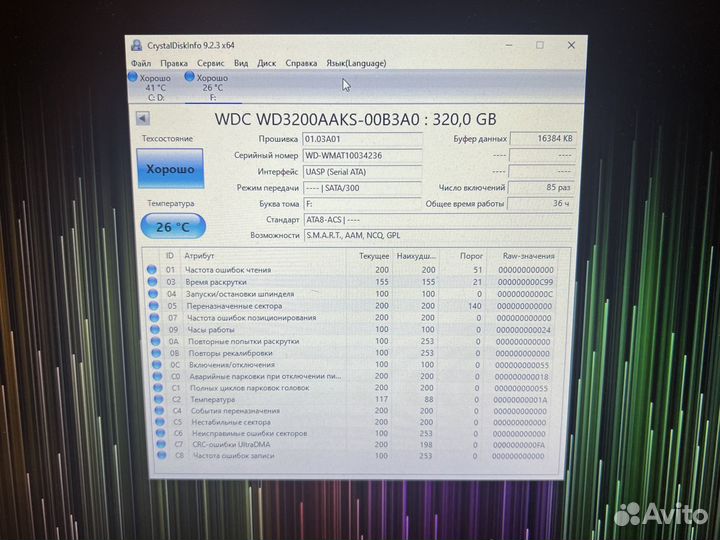
Task: Click threshold value 140
Action: tap(475, 306)
